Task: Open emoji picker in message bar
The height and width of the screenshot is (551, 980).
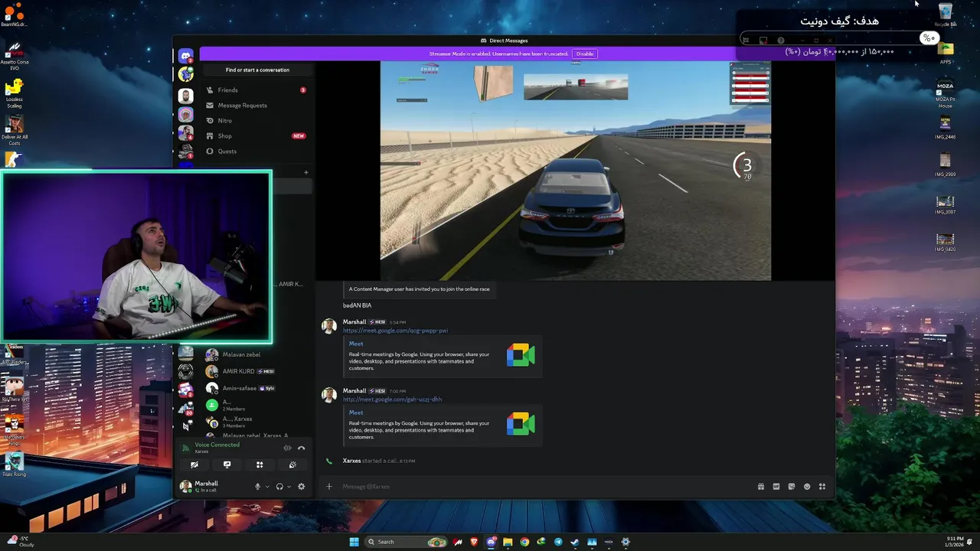Action: tap(806, 486)
